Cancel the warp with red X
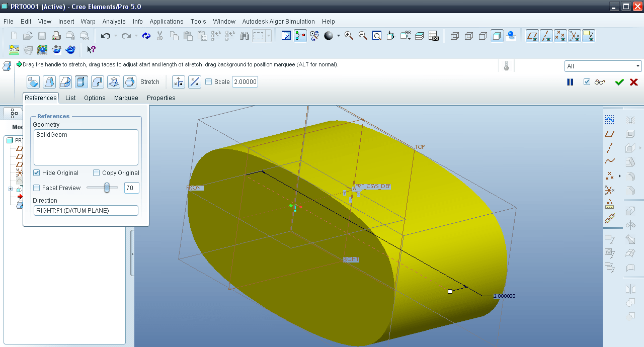644x347 pixels. tap(634, 82)
